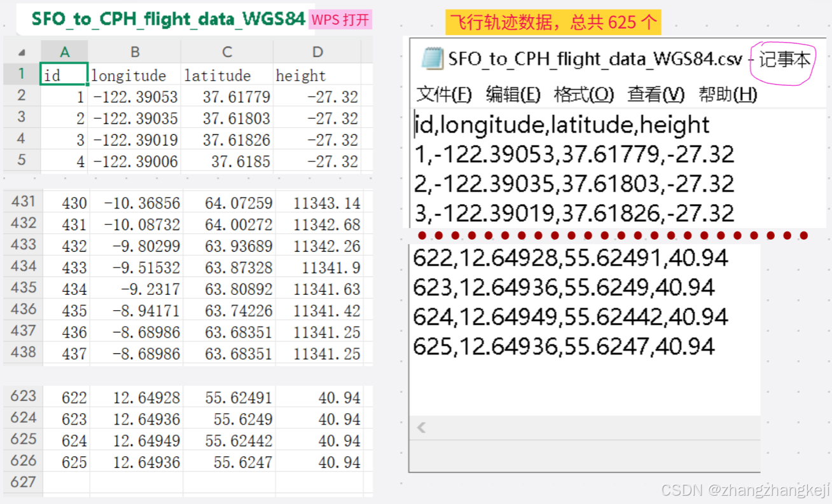Click cell with longitude -9.80299
Screen dimensions: 832x504
tap(135, 246)
